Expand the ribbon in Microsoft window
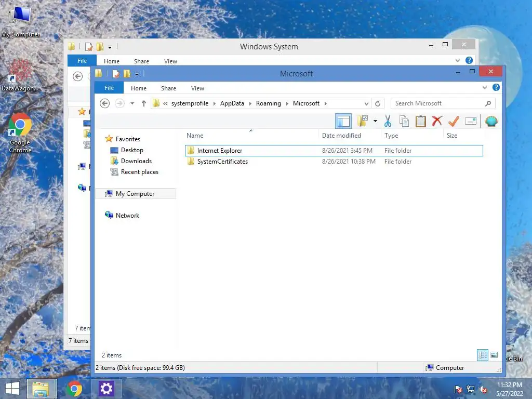Viewport: 532px width, 399px height. point(485,87)
